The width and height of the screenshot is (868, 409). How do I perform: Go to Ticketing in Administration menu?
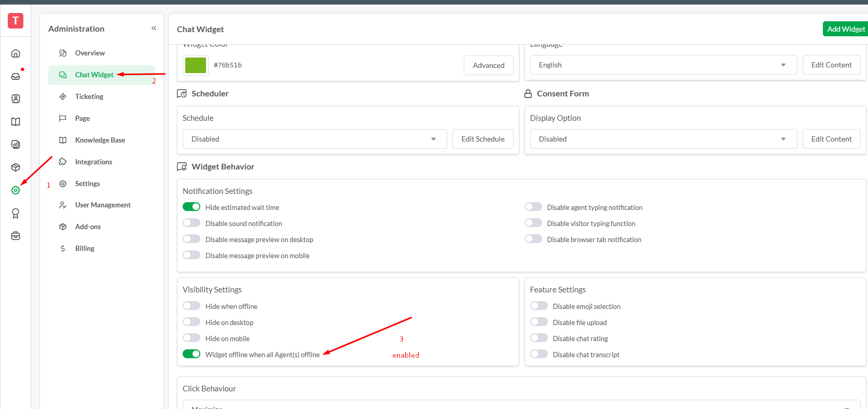(89, 96)
